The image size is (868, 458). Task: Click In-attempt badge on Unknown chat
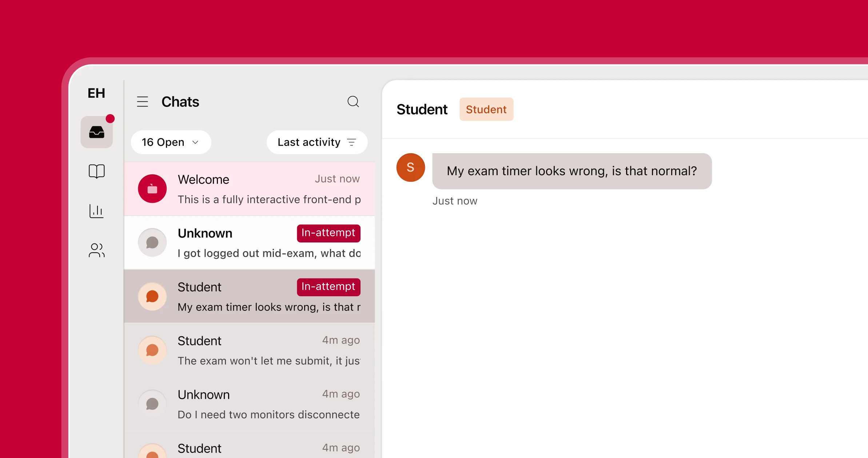pos(329,233)
